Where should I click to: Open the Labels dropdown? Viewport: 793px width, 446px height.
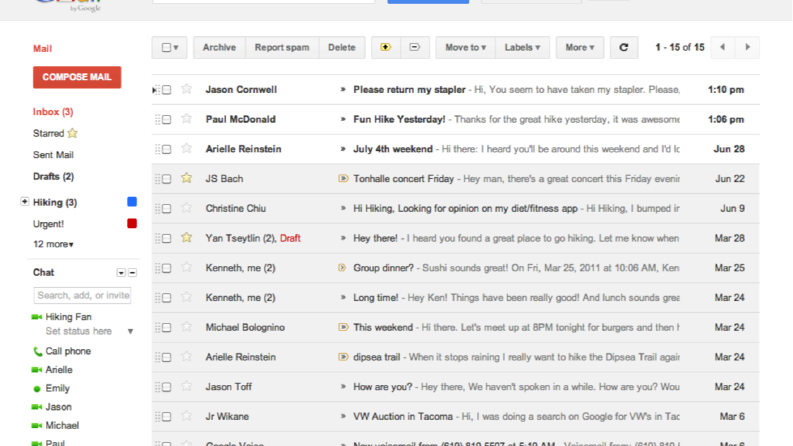tap(522, 48)
